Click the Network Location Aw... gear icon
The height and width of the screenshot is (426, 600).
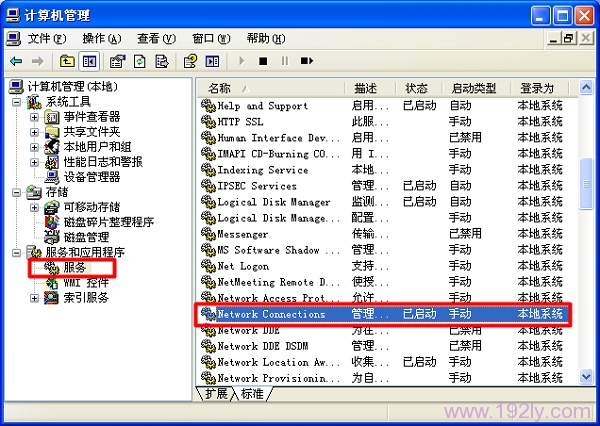tap(209, 362)
